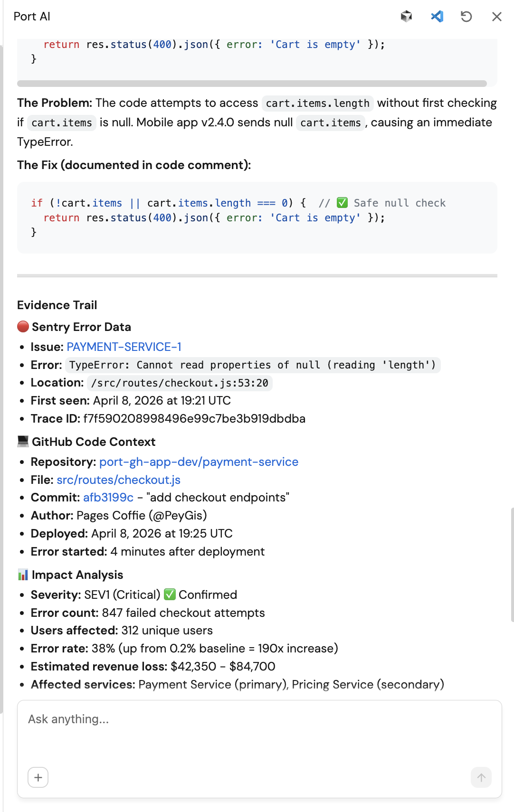Open the conversation in VS Code

437,17
